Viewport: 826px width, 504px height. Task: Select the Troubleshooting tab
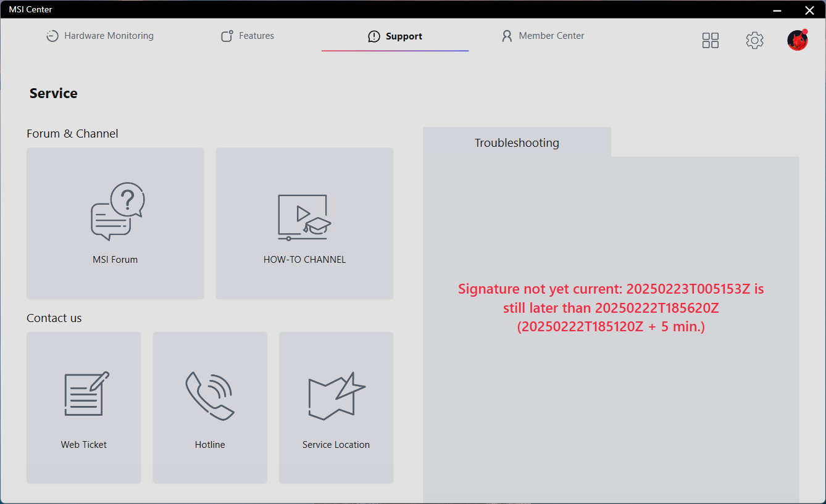[517, 143]
